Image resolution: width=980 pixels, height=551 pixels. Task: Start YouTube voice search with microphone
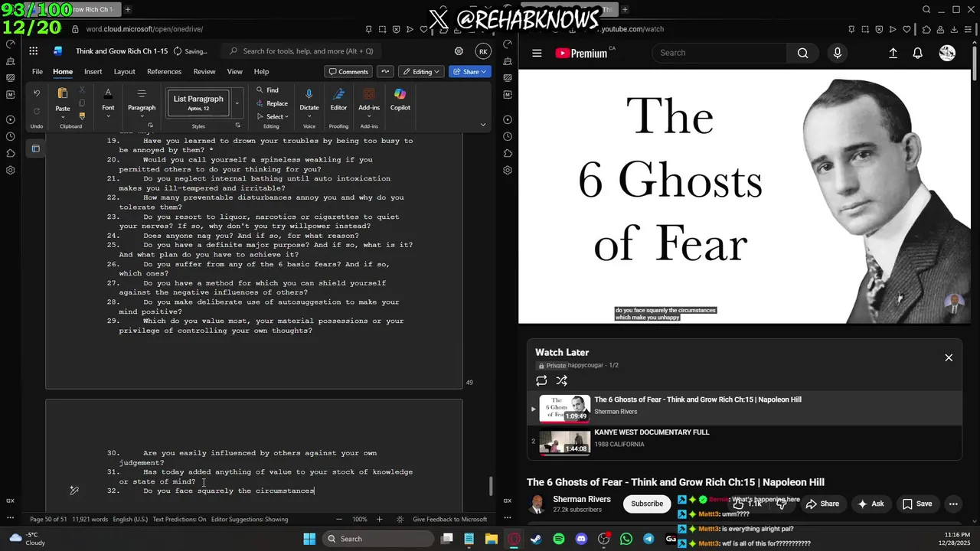pyautogui.click(x=837, y=53)
